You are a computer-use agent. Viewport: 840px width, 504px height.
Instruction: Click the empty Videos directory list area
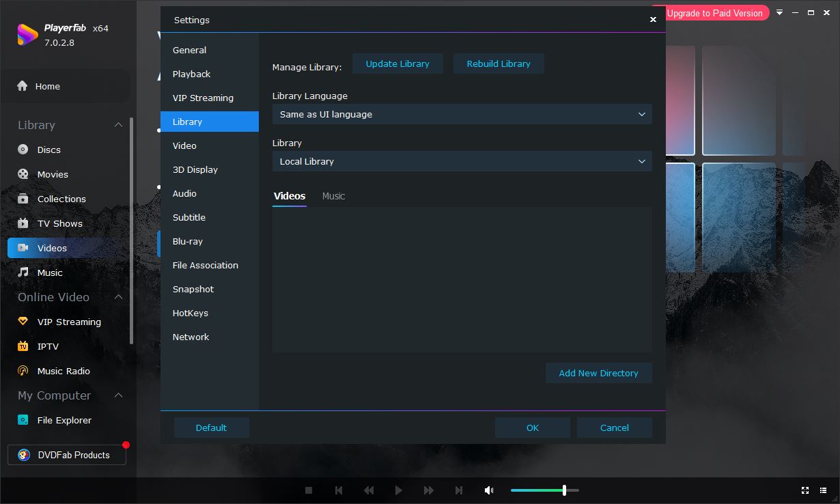[x=462, y=280]
